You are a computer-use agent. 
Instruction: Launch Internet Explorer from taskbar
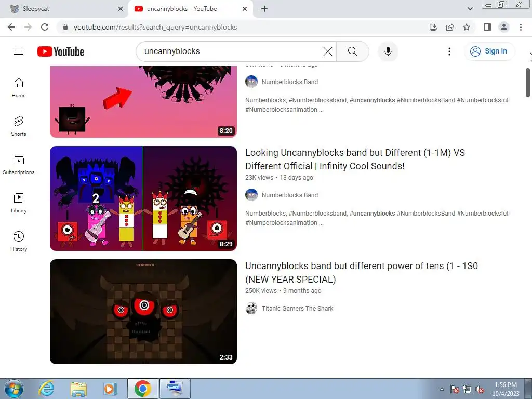[46, 389]
